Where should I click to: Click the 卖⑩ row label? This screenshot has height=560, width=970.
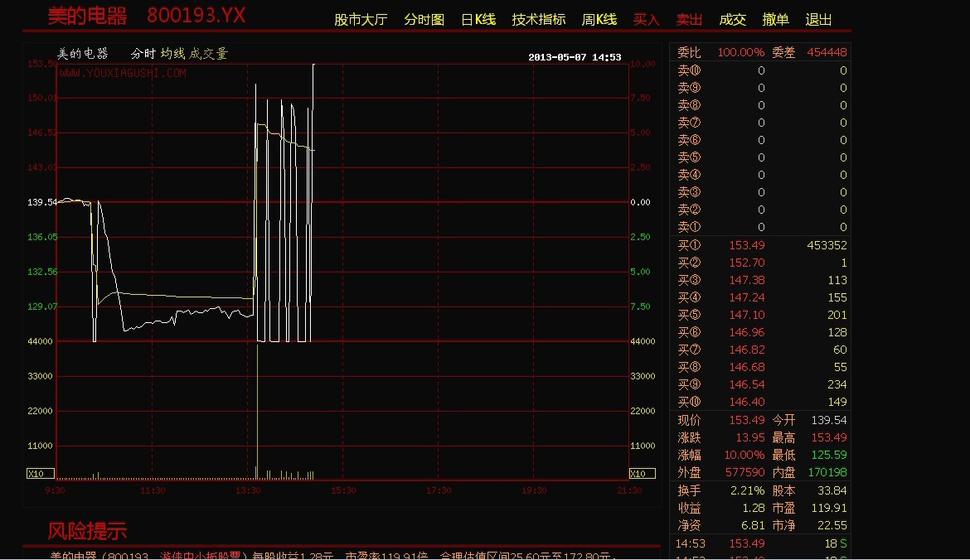[689, 70]
